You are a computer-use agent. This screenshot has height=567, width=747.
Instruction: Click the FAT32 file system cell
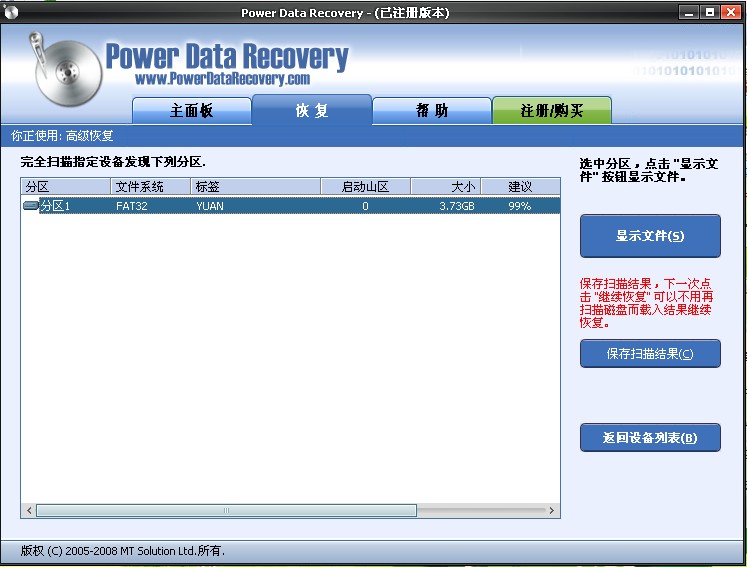[131, 206]
